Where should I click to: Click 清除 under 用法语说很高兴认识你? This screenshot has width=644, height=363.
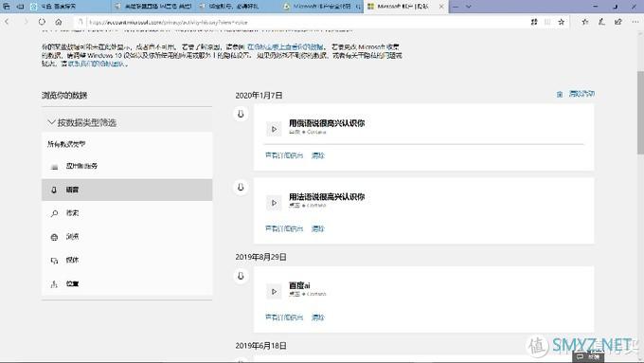[x=318, y=228]
